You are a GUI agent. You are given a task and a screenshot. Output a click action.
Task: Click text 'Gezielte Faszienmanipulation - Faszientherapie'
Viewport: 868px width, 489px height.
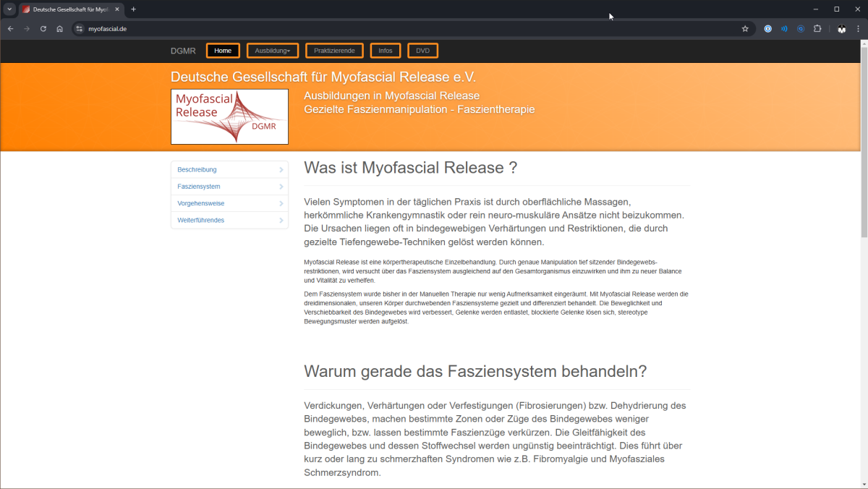[420, 109]
